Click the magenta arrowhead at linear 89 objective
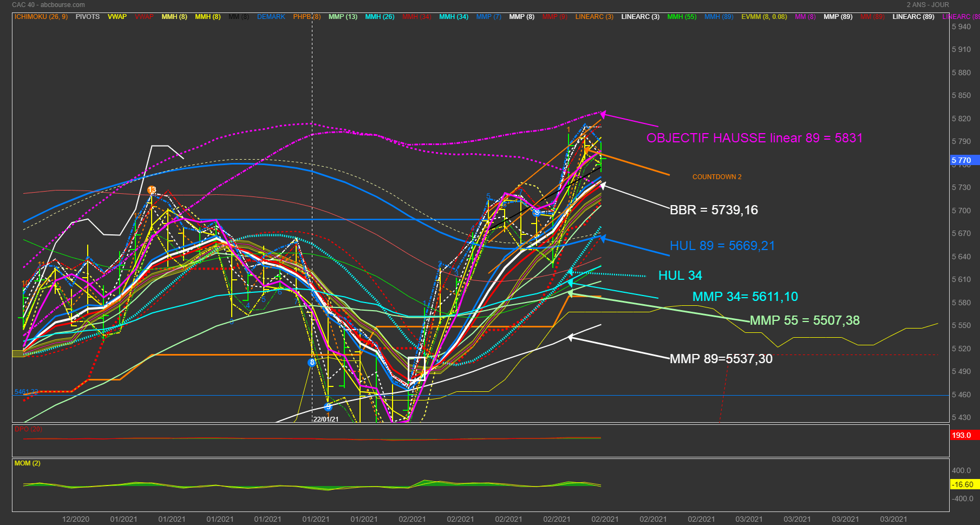The image size is (980, 525). pyautogui.click(x=603, y=114)
